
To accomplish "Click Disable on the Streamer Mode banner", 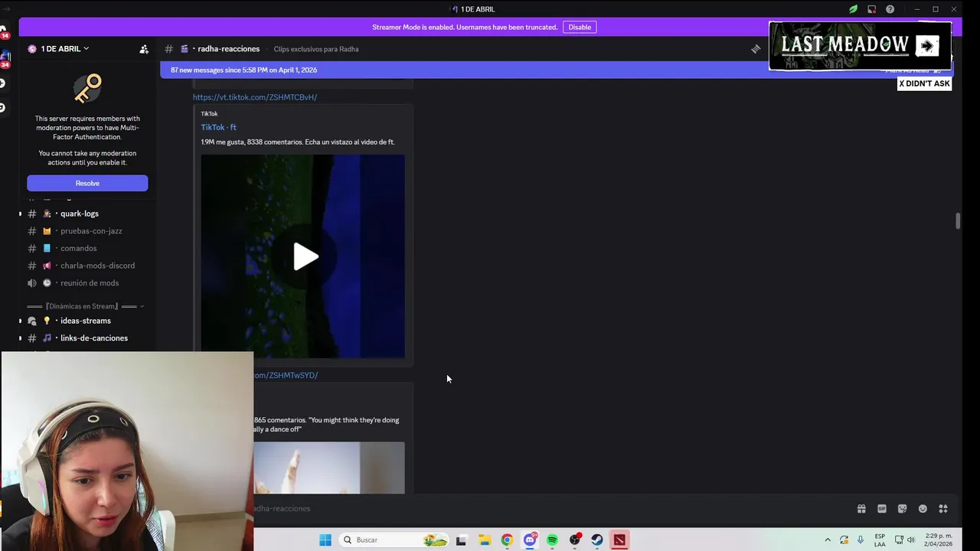I will pos(580,28).
